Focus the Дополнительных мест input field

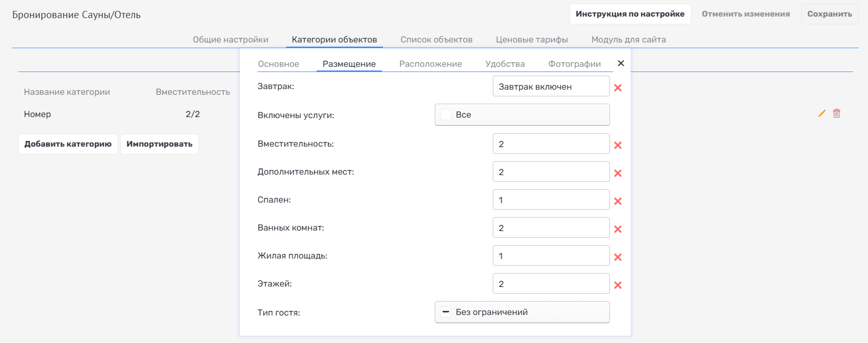pos(551,172)
